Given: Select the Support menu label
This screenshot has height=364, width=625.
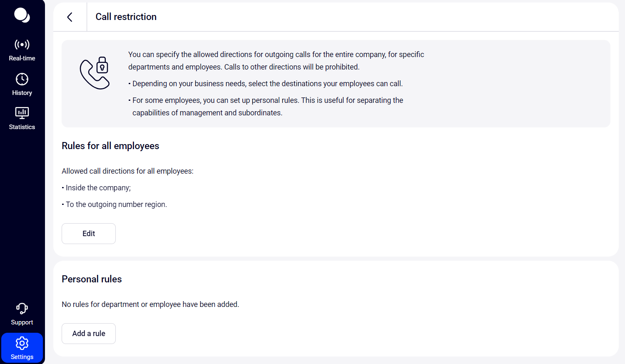Looking at the screenshot, I should tap(22, 322).
